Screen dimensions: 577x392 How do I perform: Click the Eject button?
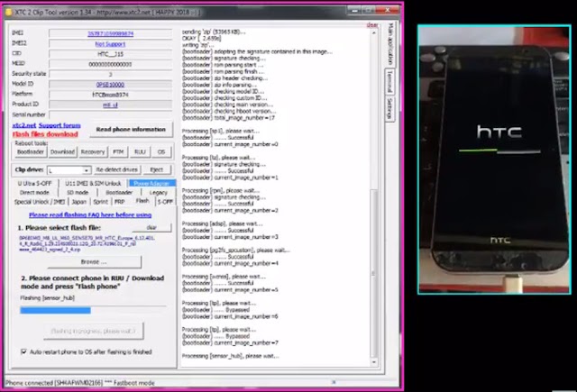156,169
